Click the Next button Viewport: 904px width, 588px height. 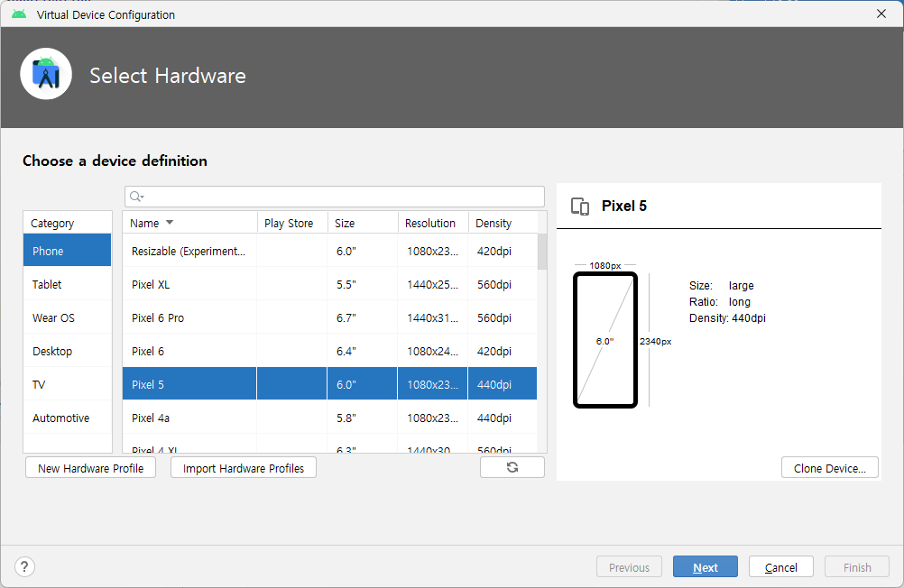click(706, 567)
